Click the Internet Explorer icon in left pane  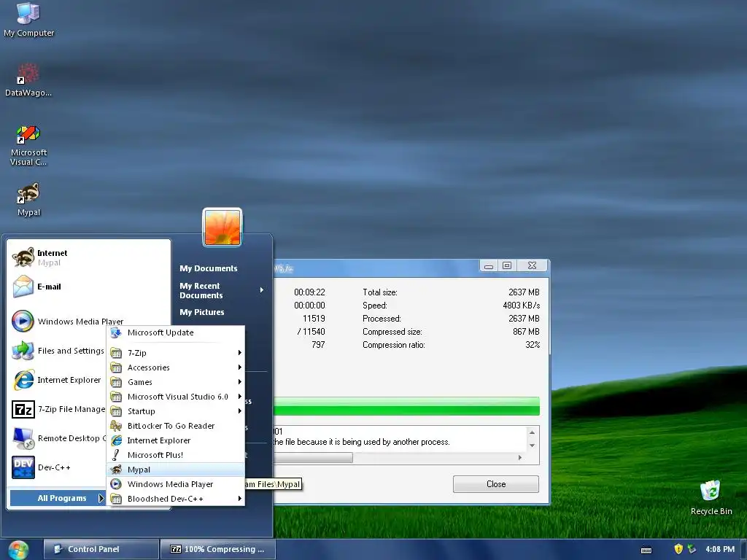pos(23,379)
